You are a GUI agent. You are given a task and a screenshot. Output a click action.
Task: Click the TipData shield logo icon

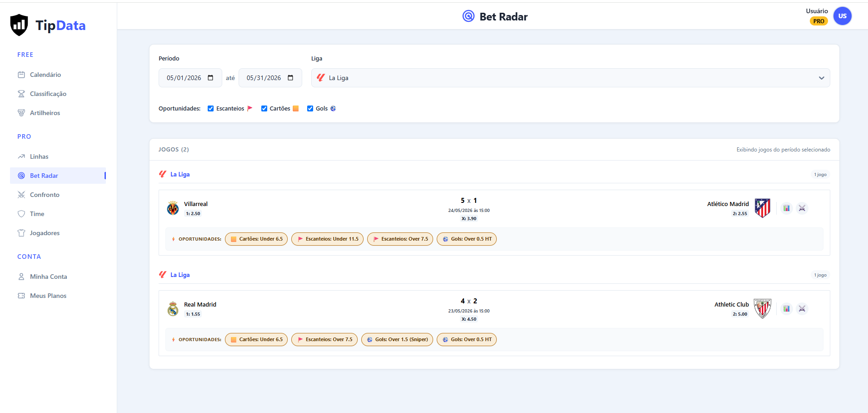(x=19, y=25)
